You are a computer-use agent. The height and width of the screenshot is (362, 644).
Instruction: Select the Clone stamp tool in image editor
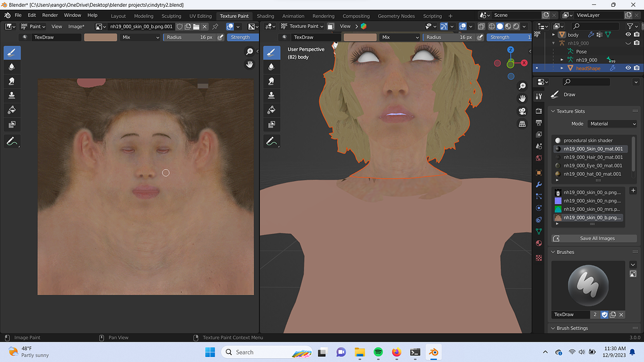coord(12,95)
